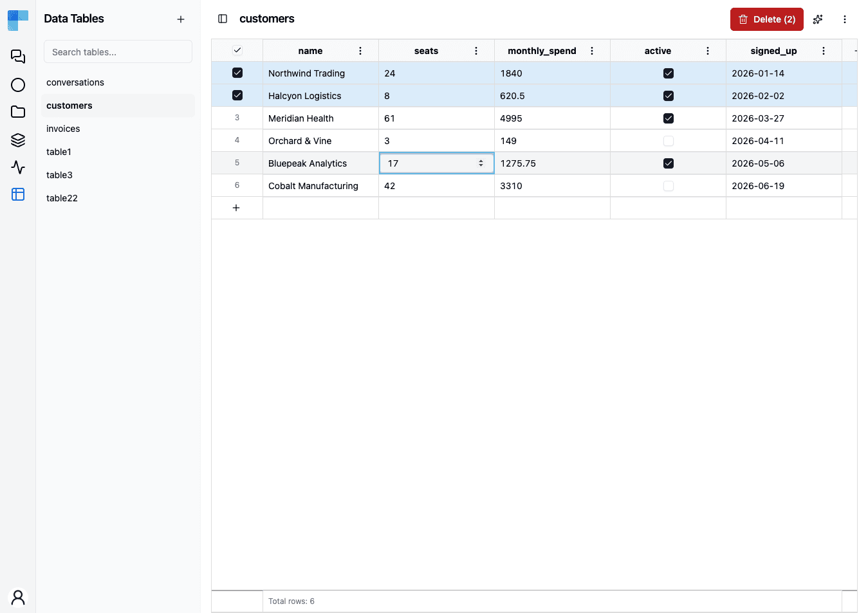868x613 pixels.
Task: Add a new row with plus icon
Action: coord(236,208)
